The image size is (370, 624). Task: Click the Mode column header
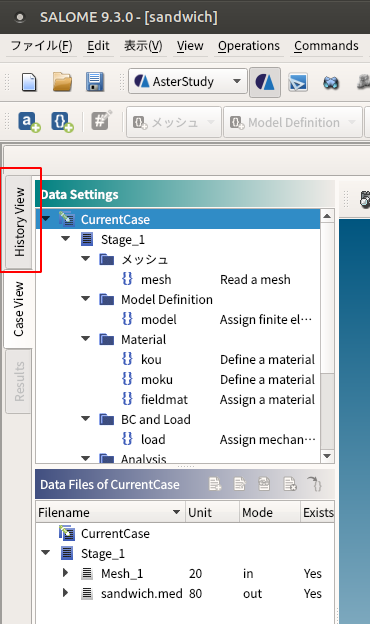(x=269, y=512)
